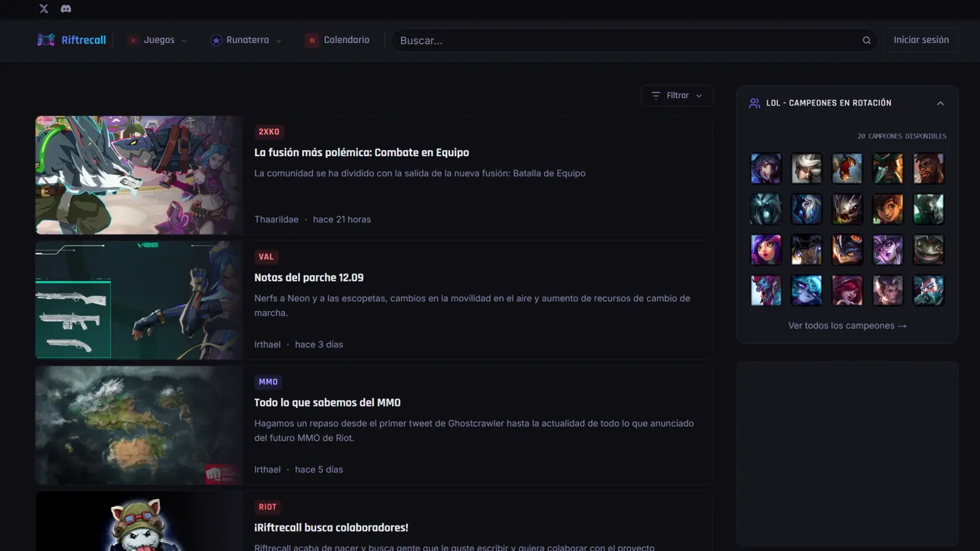Select the red-haired champion with hat portrait
980x551 pixels.
click(847, 290)
